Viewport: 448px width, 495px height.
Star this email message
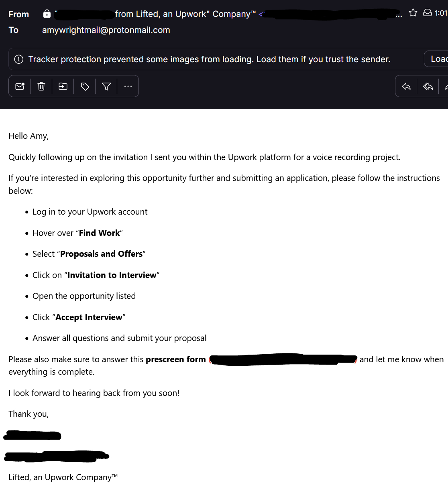(x=413, y=13)
